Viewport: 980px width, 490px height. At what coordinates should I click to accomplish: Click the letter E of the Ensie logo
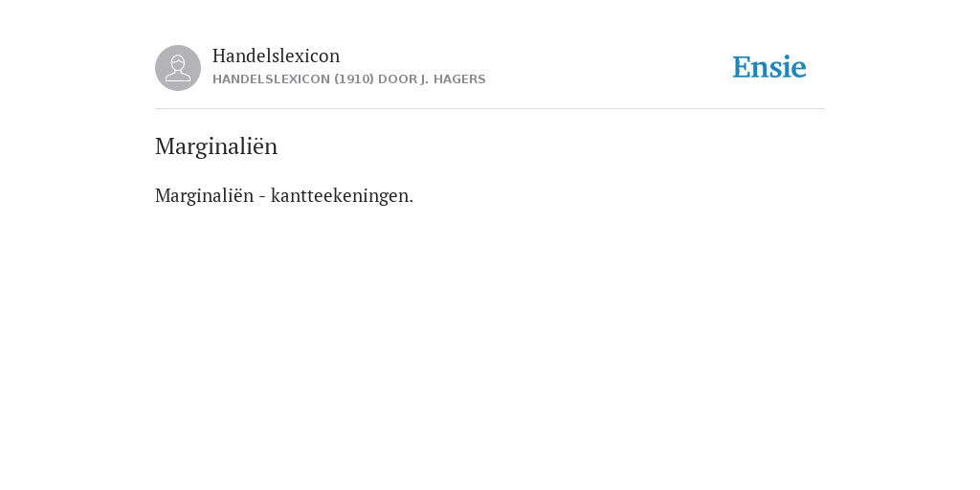742,68
